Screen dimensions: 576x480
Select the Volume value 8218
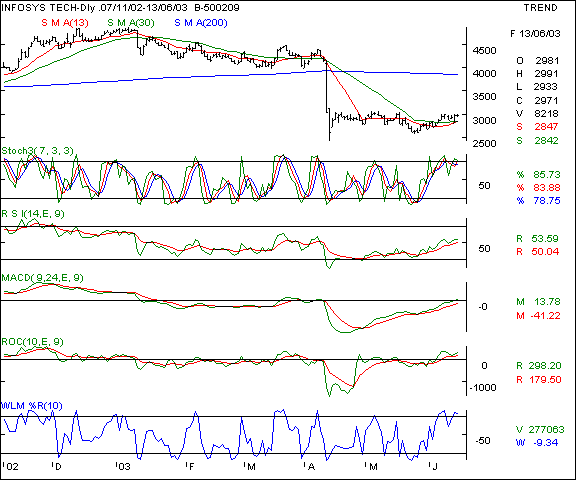[547, 113]
